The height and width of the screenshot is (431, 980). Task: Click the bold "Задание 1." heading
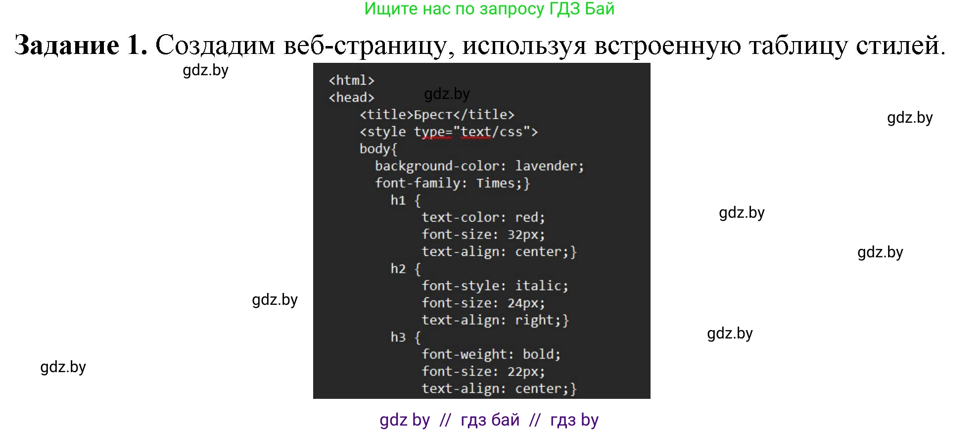81,45
